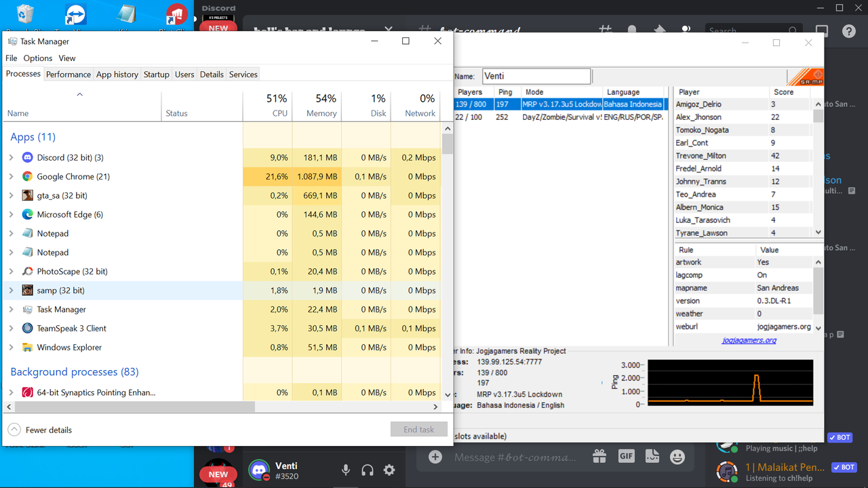Open the Discord gift Nitro icon
The height and width of the screenshot is (488, 868).
click(x=599, y=456)
